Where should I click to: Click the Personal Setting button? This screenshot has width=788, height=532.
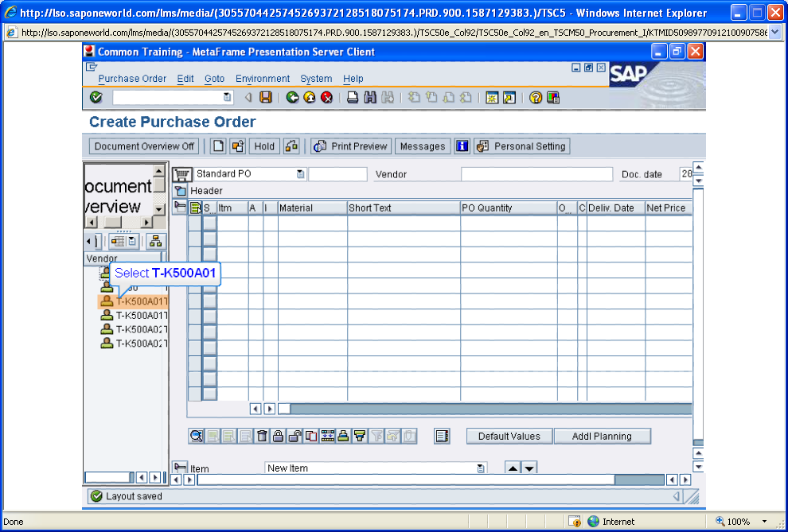522,146
